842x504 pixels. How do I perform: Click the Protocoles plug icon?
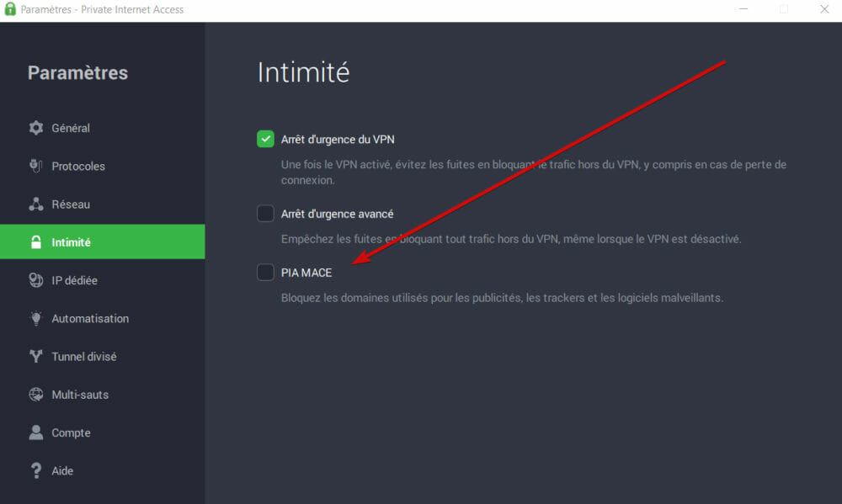tap(36, 166)
